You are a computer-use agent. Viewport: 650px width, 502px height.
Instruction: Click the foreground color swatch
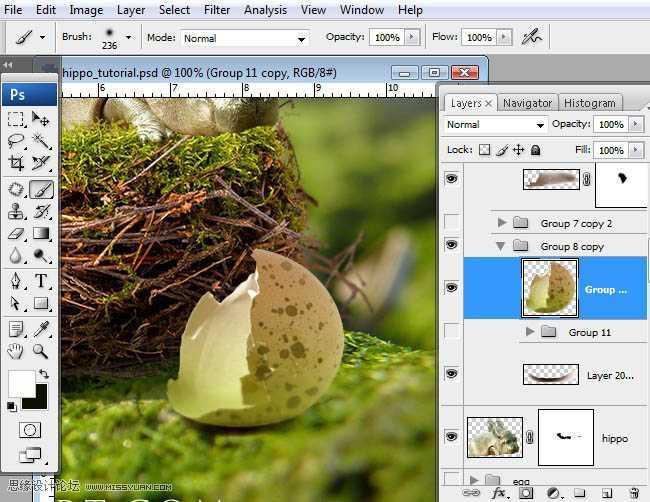(20, 383)
